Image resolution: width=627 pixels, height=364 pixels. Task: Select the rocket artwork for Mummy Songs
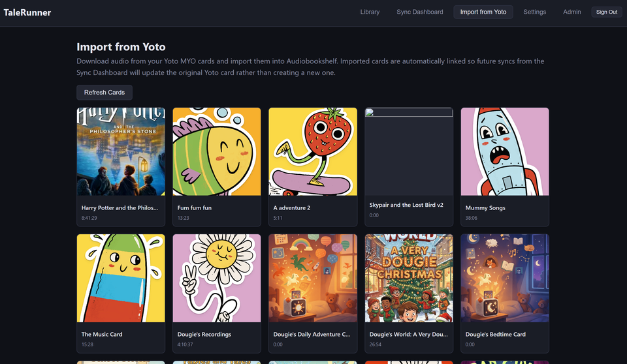click(x=505, y=151)
